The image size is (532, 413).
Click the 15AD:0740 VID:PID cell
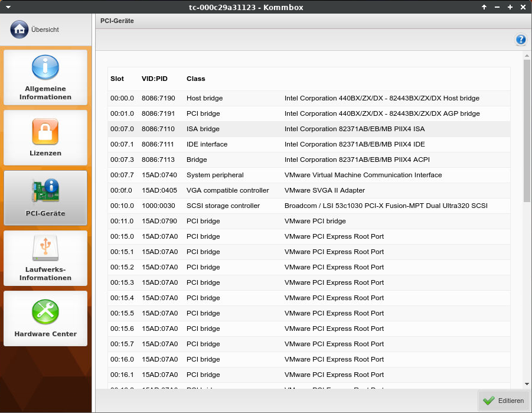tap(159, 175)
